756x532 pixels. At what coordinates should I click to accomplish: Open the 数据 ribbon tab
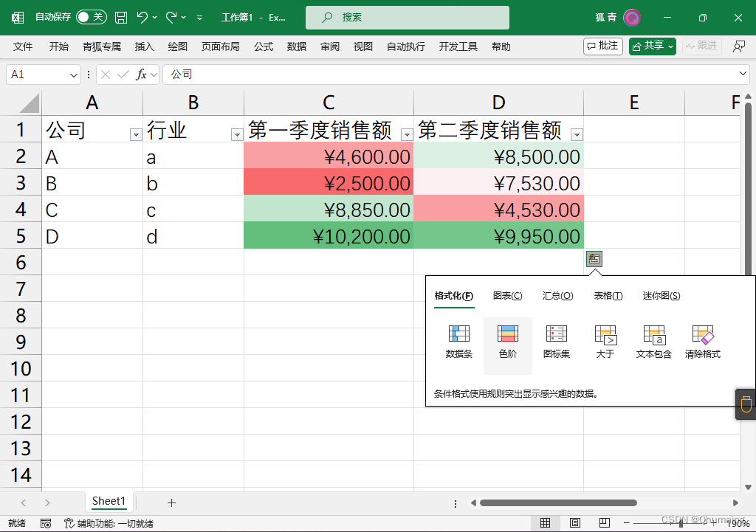[x=296, y=46]
